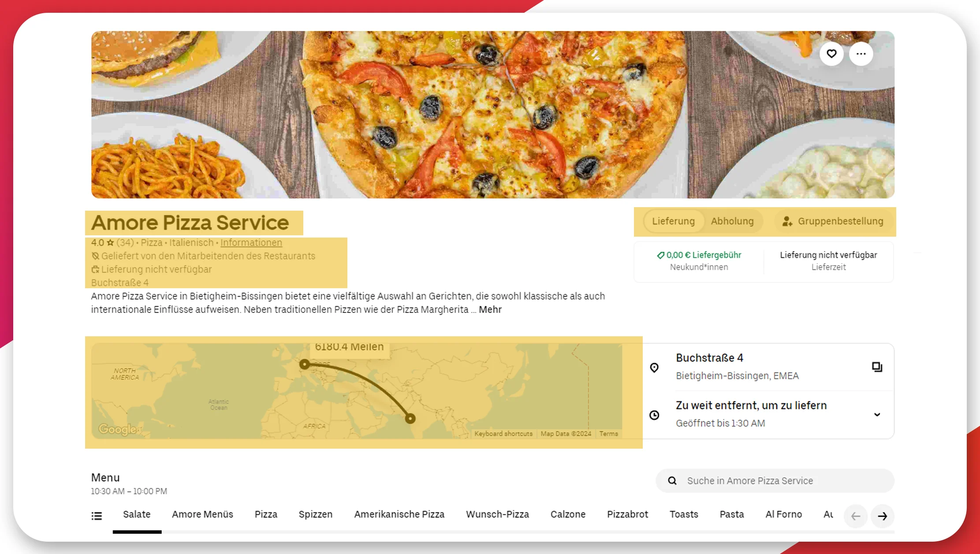980x554 pixels.
Task: Click the three-dots more options icon
Action: [860, 54]
